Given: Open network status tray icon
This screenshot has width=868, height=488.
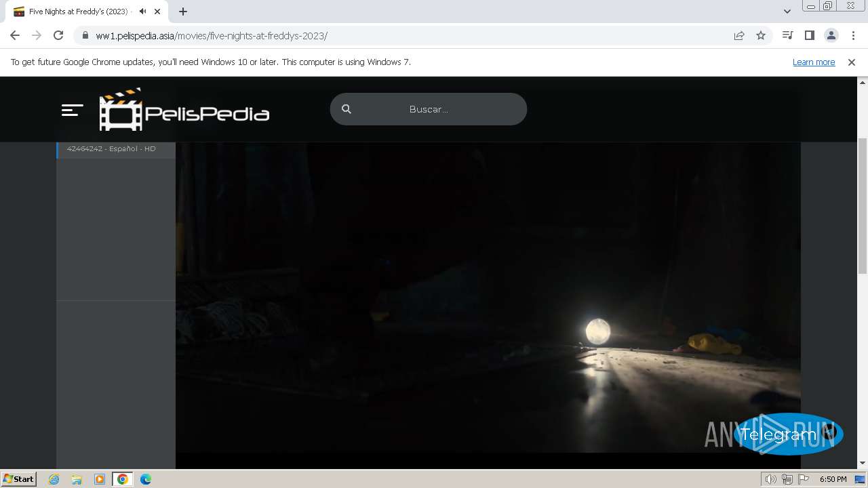Looking at the screenshot, I should [787, 479].
